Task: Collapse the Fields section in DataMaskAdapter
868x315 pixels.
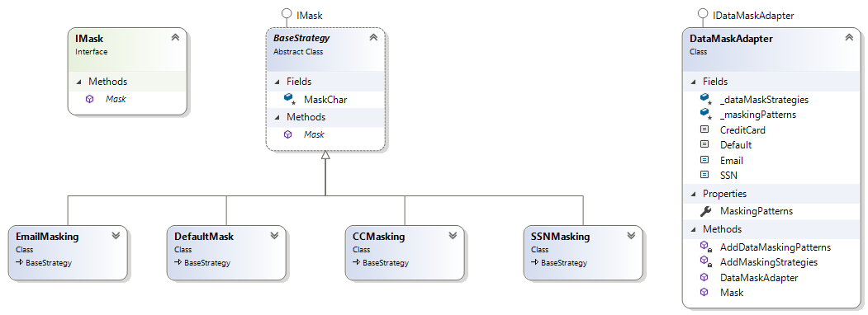Action: coord(693,82)
